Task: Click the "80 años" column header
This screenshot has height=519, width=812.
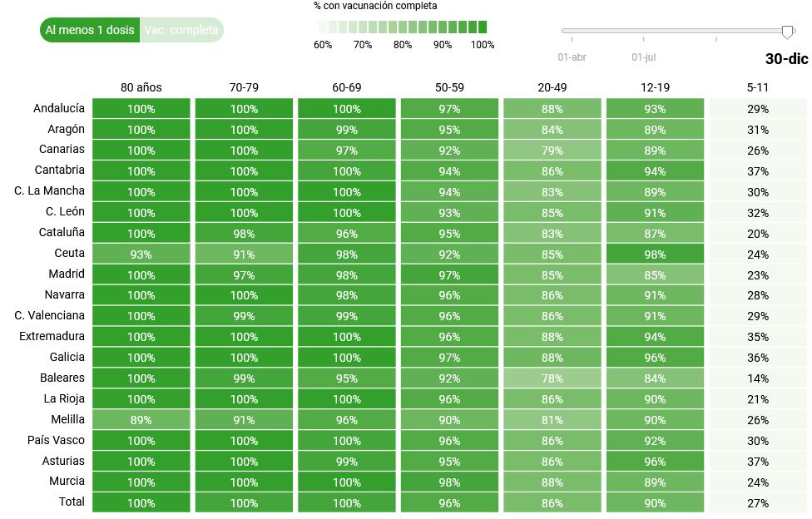Action: (x=141, y=87)
